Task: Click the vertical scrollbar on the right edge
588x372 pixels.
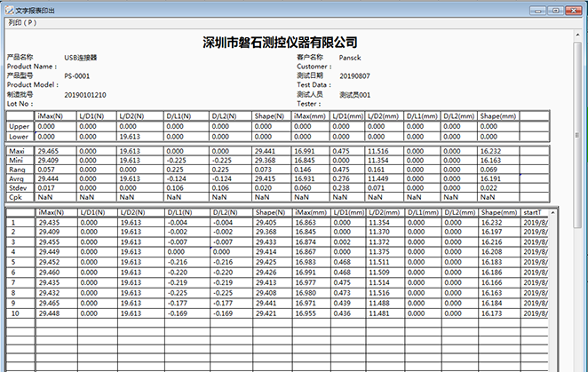Action: coord(582,178)
